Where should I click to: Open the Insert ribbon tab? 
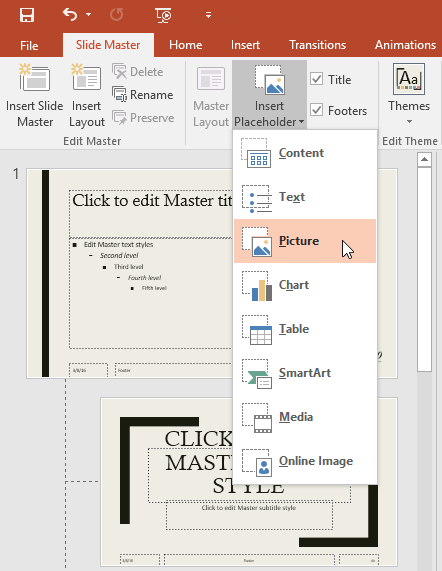(x=245, y=45)
